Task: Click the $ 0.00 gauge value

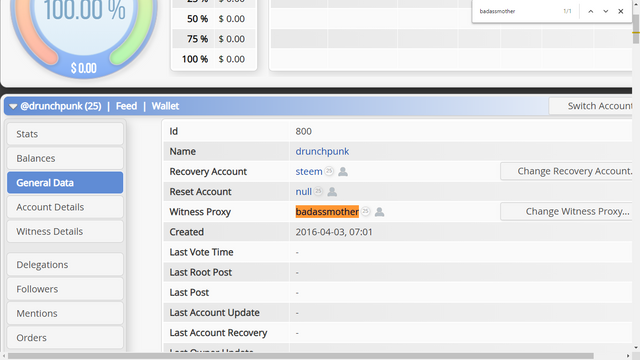Action: tap(84, 68)
